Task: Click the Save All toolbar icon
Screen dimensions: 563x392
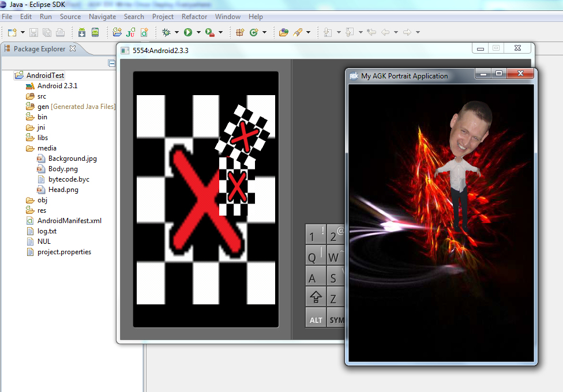Action: tap(47, 32)
